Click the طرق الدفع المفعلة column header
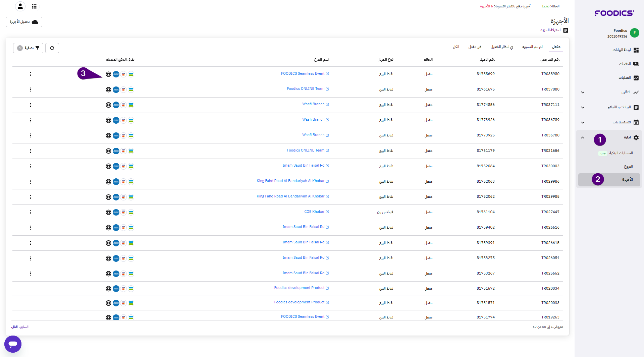 pyautogui.click(x=120, y=60)
